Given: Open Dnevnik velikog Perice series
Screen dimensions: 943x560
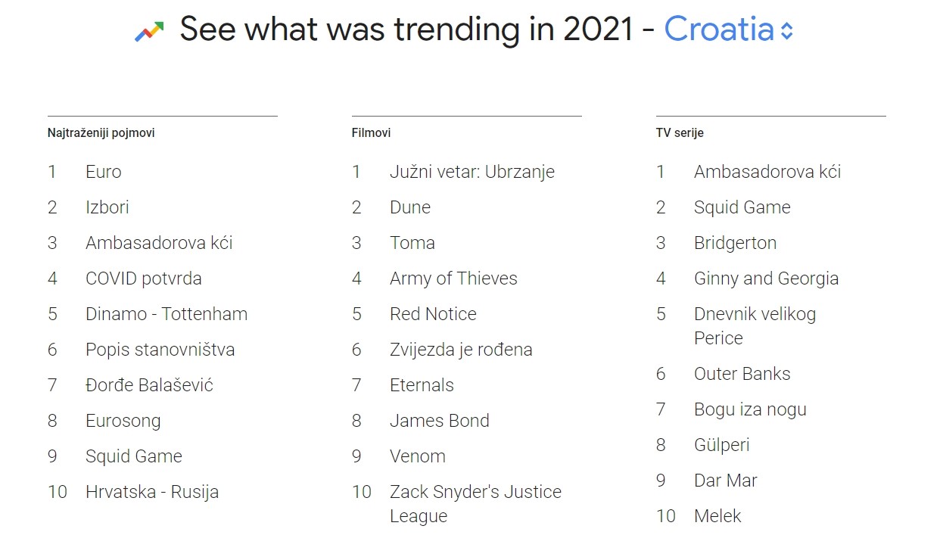Looking at the screenshot, I should 755,326.
